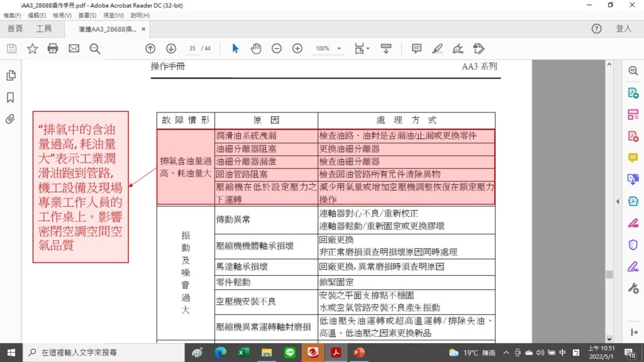
Task: Click the page number input field
Action: point(192,48)
